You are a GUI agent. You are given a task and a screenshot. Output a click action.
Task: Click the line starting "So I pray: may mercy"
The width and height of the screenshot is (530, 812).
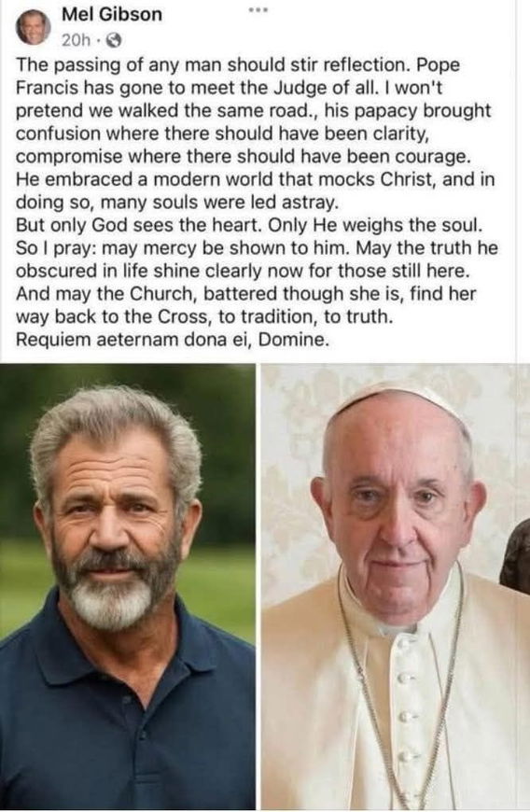pos(257,248)
